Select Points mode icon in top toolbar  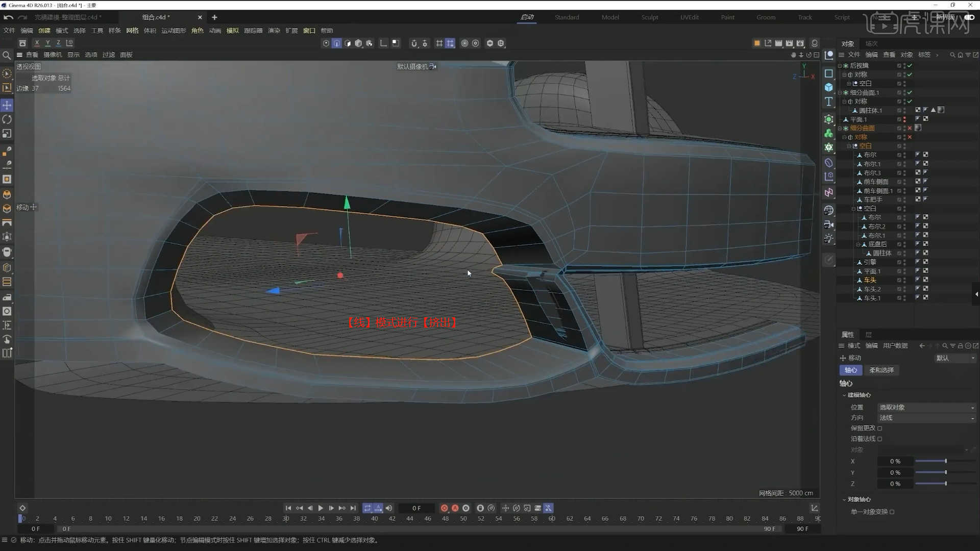pyautogui.click(x=326, y=43)
